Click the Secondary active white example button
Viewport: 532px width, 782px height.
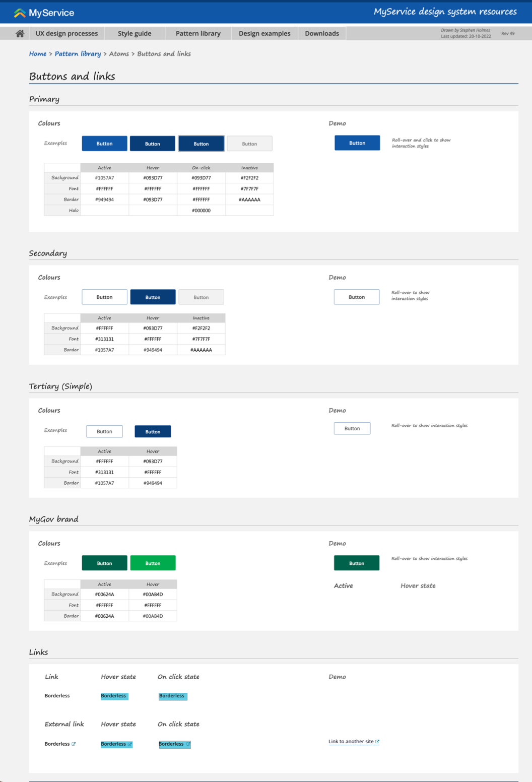pyautogui.click(x=104, y=297)
